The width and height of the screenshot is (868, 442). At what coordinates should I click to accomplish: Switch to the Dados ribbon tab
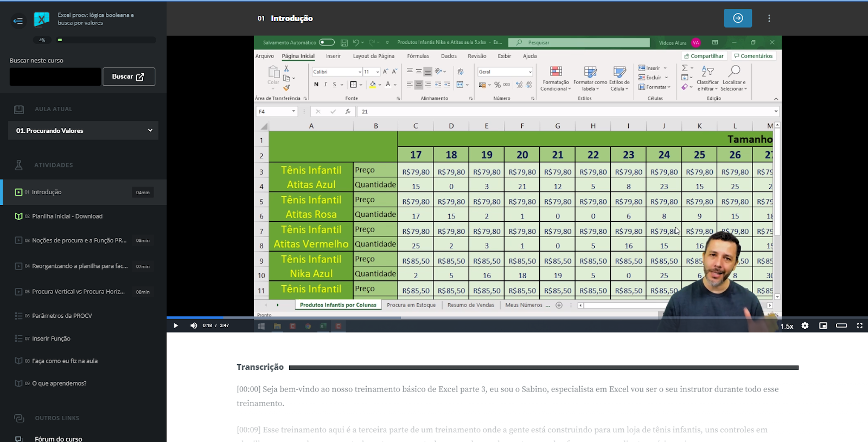click(x=449, y=56)
